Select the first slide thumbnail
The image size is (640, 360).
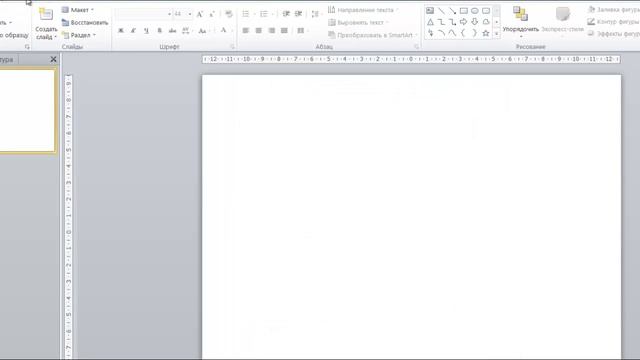pyautogui.click(x=27, y=111)
